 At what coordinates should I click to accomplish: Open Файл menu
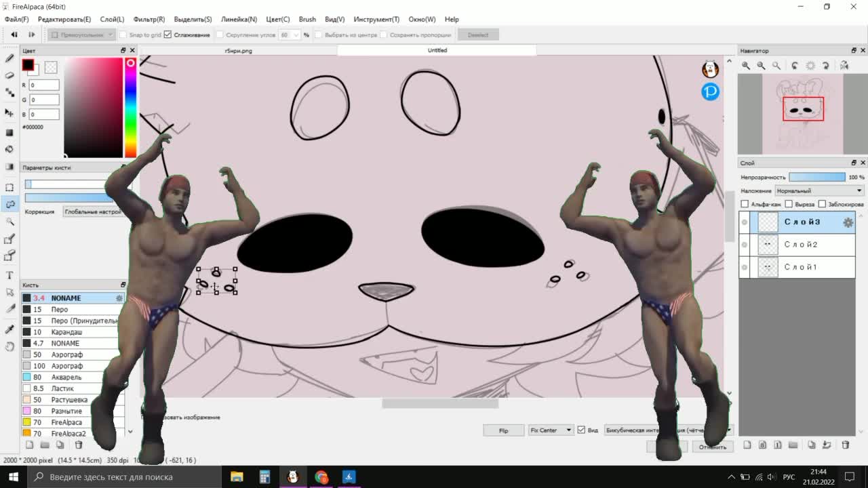tap(16, 19)
